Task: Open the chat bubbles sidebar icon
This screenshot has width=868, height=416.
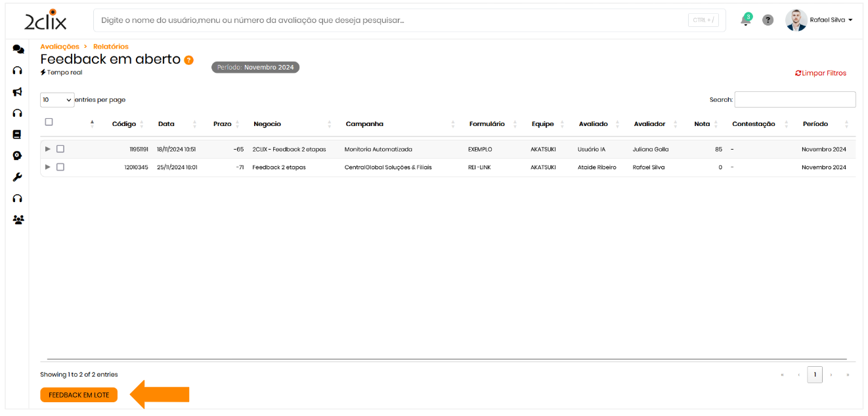Action: click(18, 49)
